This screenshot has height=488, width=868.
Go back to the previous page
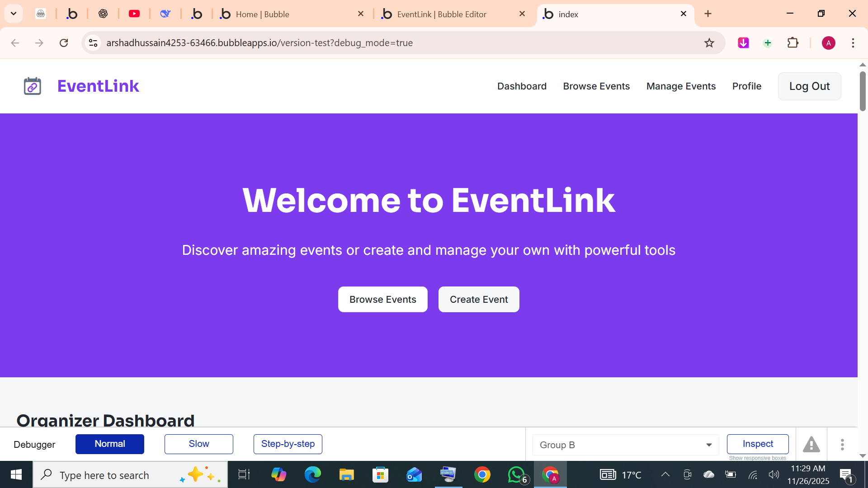pos(15,43)
